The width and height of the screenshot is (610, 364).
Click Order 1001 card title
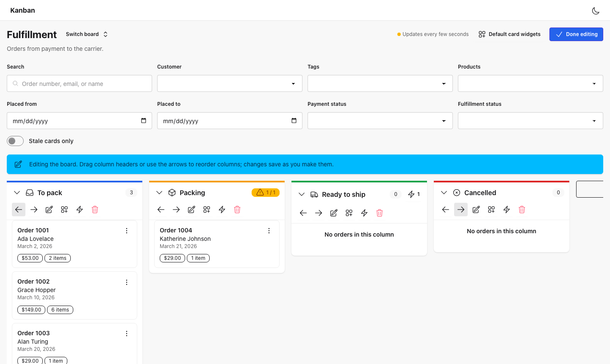(x=33, y=230)
